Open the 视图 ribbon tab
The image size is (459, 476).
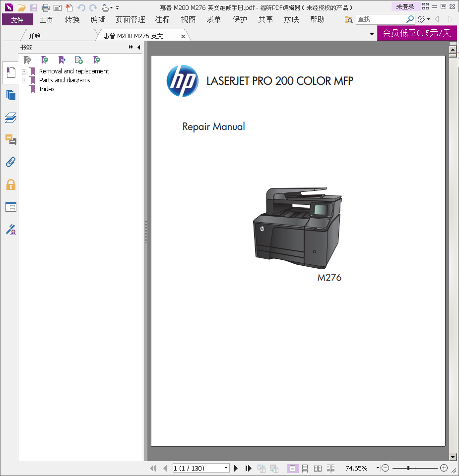pos(189,20)
